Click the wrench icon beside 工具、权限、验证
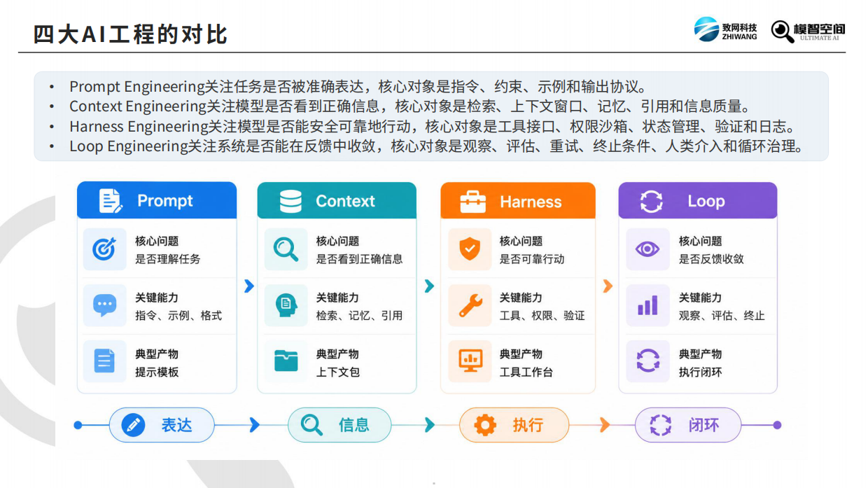This screenshot has height=488, width=868. (x=470, y=305)
